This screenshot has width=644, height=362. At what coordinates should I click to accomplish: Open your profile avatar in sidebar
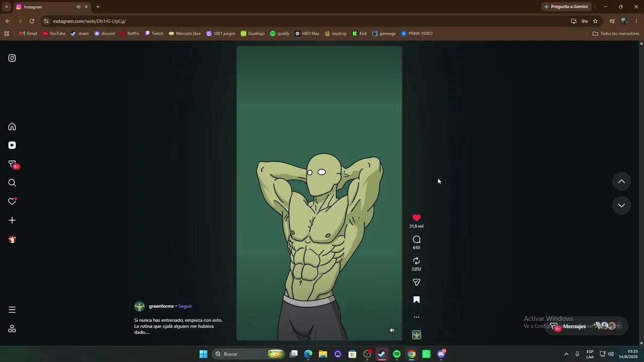click(12, 239)
